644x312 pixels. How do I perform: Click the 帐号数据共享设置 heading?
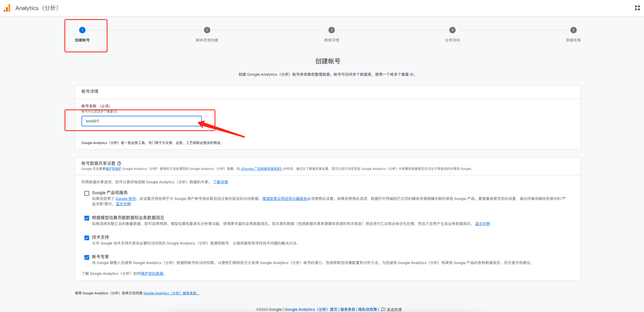coord(98,164)
